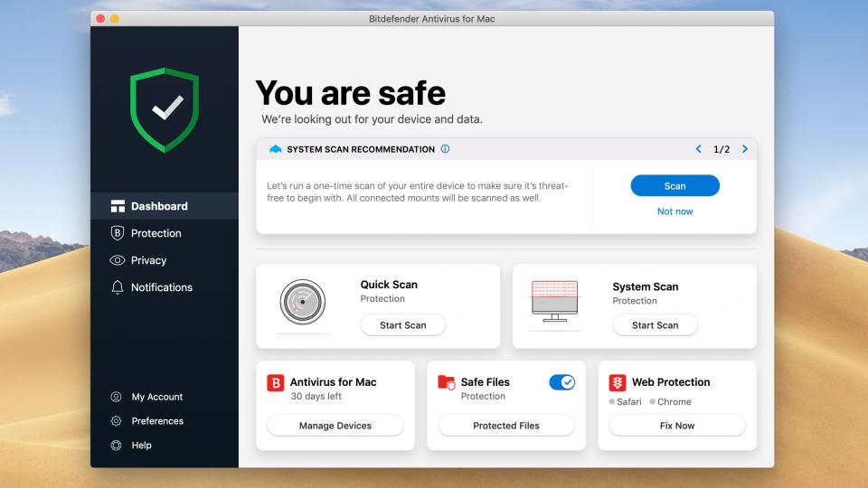Click the Web Protection card title
The height and width of the screenshot is (488, 868).
click(x=671, y=382)
